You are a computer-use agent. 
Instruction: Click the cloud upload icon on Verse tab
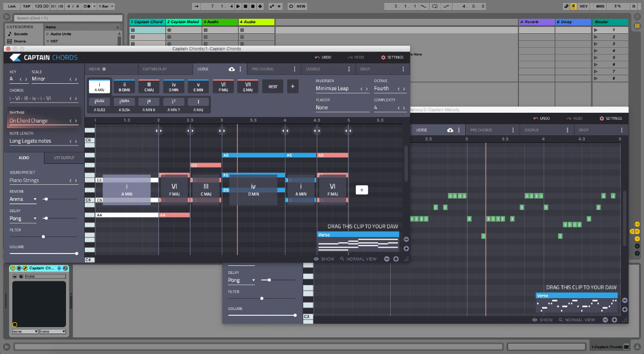[x=232, y=69]
